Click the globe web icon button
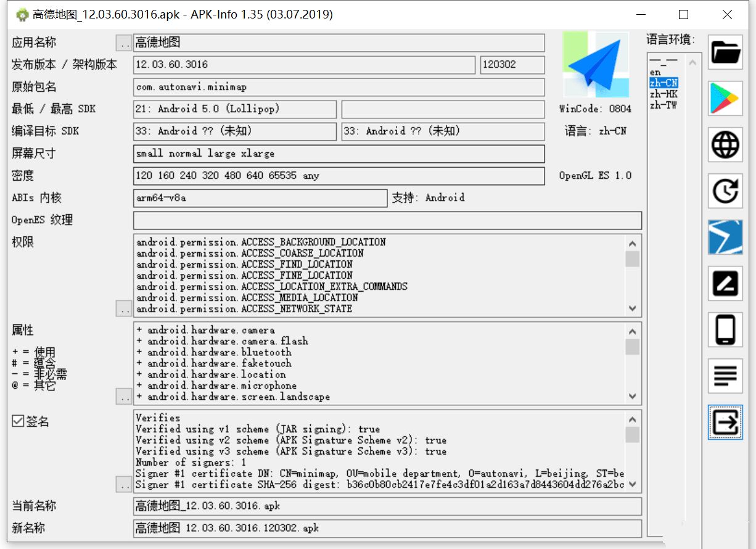The height and width of the screenshot is (549, 756). coord(725,145)
